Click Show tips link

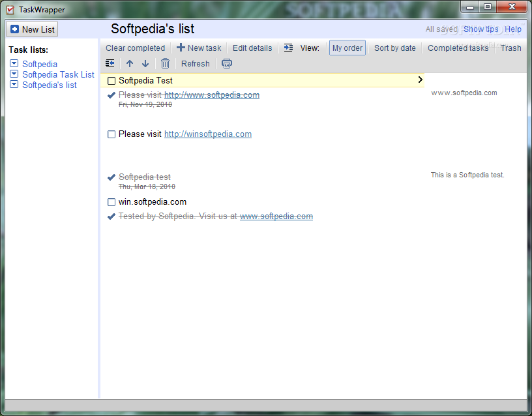(480, 29)
